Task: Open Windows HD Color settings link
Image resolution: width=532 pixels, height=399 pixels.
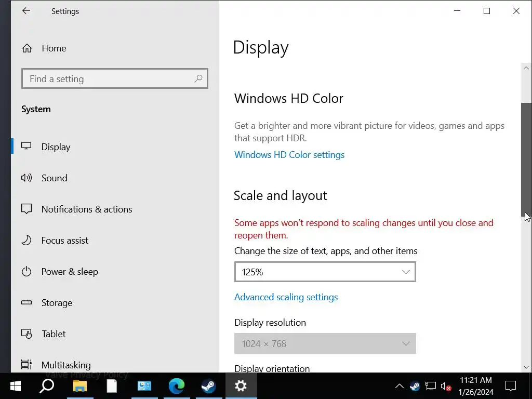Action: 289,155
